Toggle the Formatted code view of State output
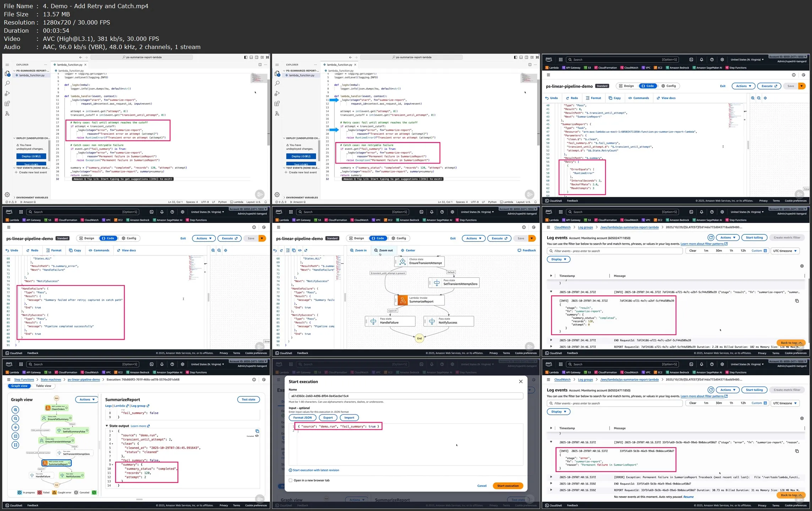812x511 pixels. [257, 436]
